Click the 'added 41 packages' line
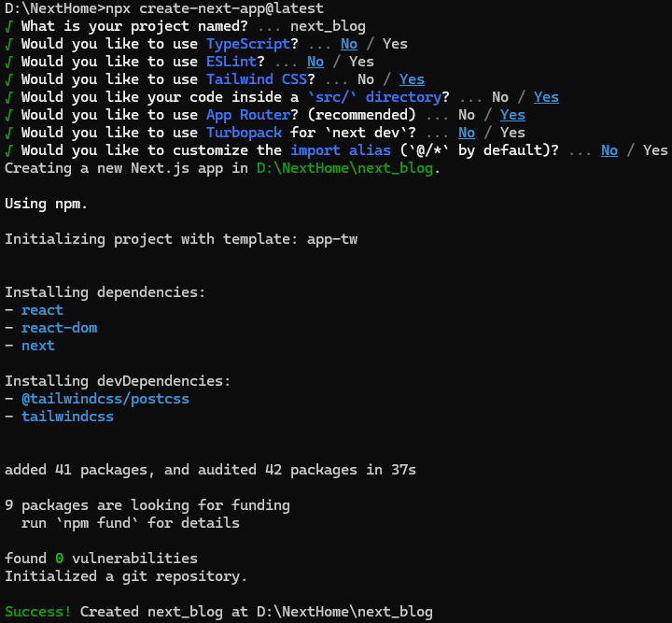 (x=210, y=470)
